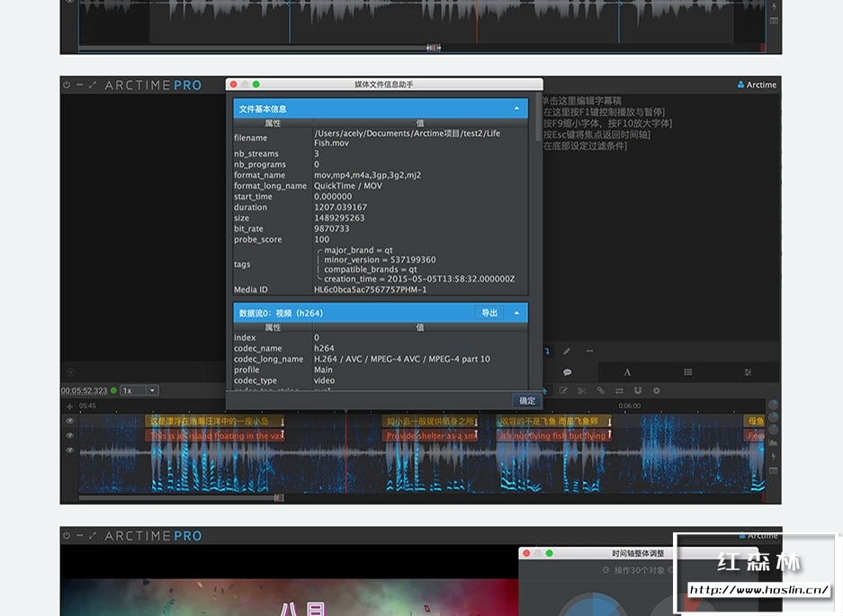Select subtitle block '收容的不是飞鱼 而是飞鱼卵'
Image resolution: width=843 pixels, height=616 pixels.
pos(554,421)
